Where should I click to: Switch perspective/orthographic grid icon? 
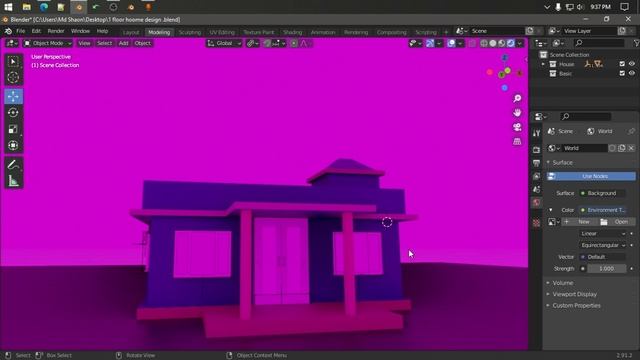517,141
